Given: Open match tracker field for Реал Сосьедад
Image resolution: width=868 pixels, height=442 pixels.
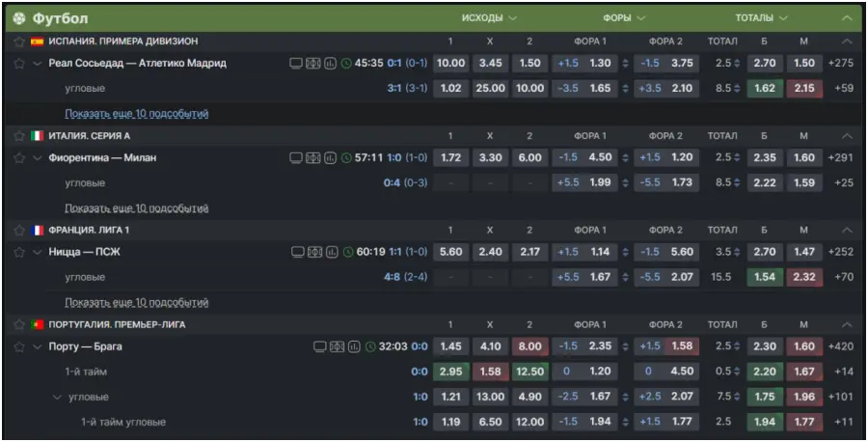Looking at the screenshot, I should tap(313, 63).
